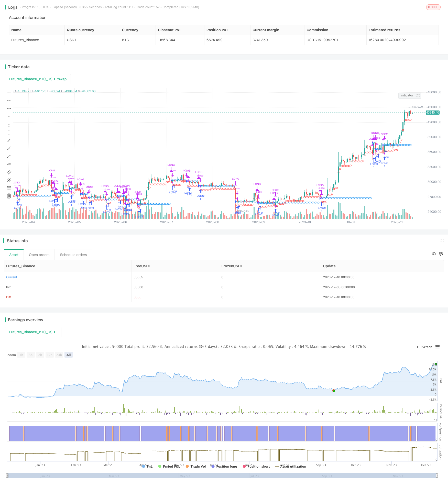Select the vertical segment drawing tool
Screen dimensions: 448x486
[x=9, y=132]
